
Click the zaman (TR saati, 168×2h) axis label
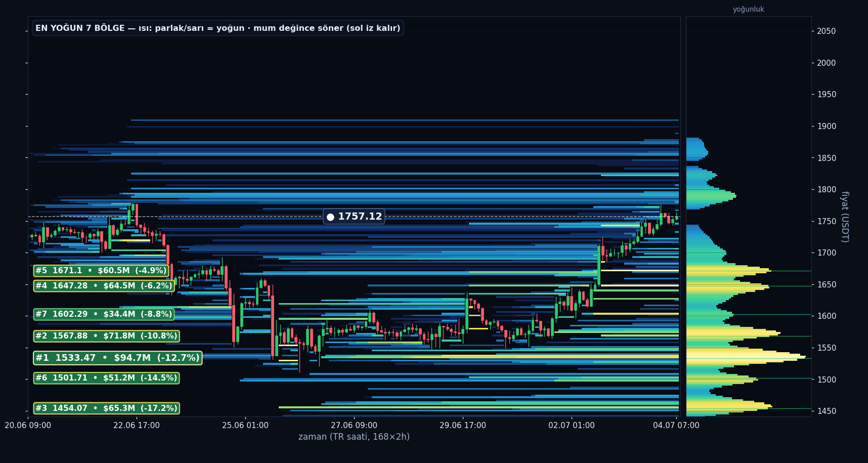coord(354,437)
